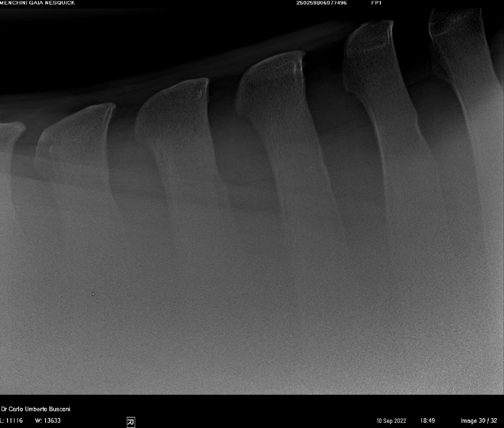This screenshot has height=428, width=504.
Task: Click the Image 30 / 32 counter
Action: [479, 421]
